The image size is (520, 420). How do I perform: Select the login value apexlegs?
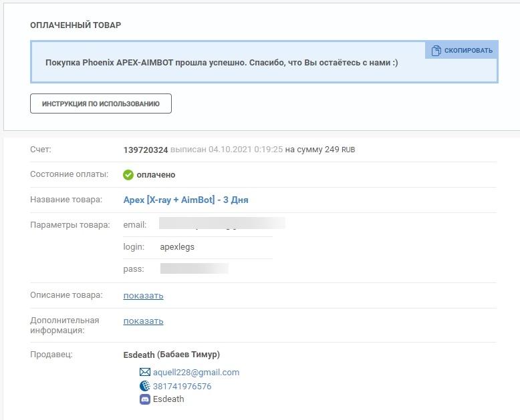[177, 246]
